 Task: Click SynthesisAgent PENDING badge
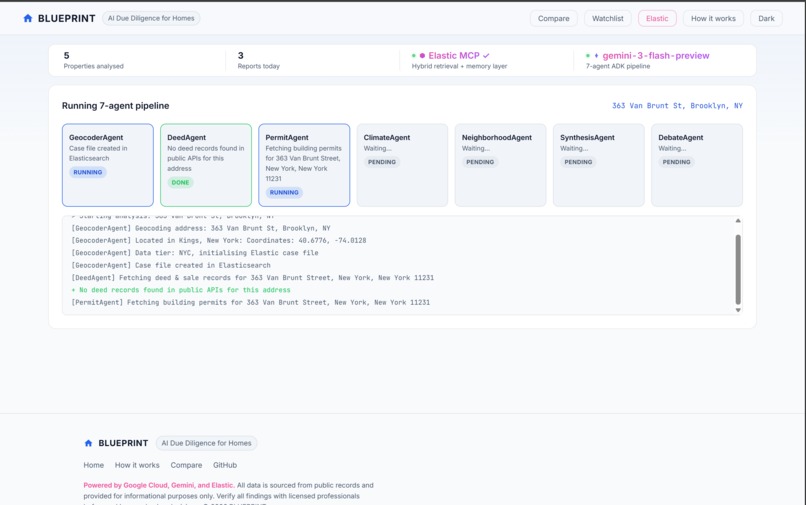(x=578, y=162)
